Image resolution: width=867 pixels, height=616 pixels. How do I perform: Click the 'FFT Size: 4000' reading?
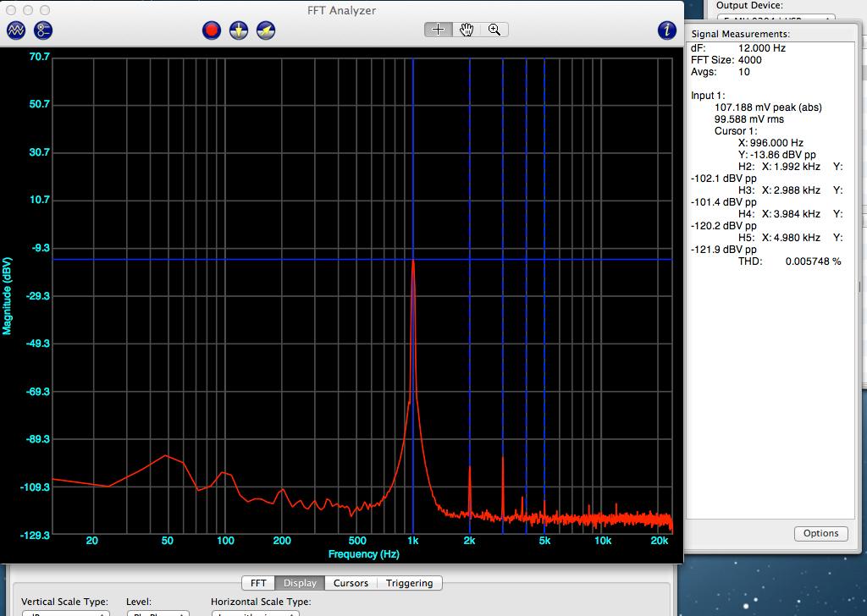click(x=726, y=60)
